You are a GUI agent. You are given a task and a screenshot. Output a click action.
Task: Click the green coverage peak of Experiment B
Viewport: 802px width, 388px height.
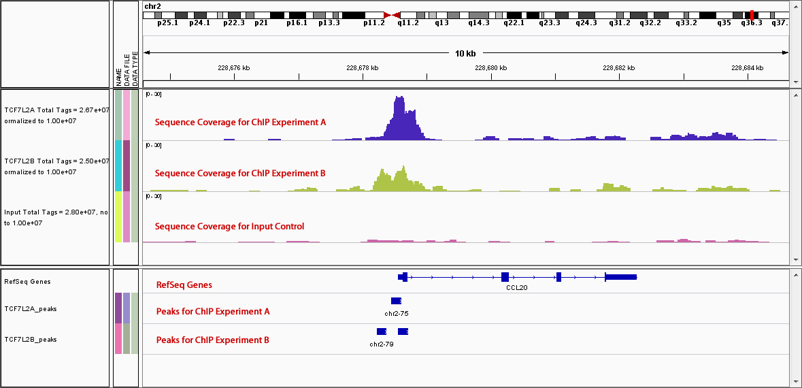coord(398,179)
